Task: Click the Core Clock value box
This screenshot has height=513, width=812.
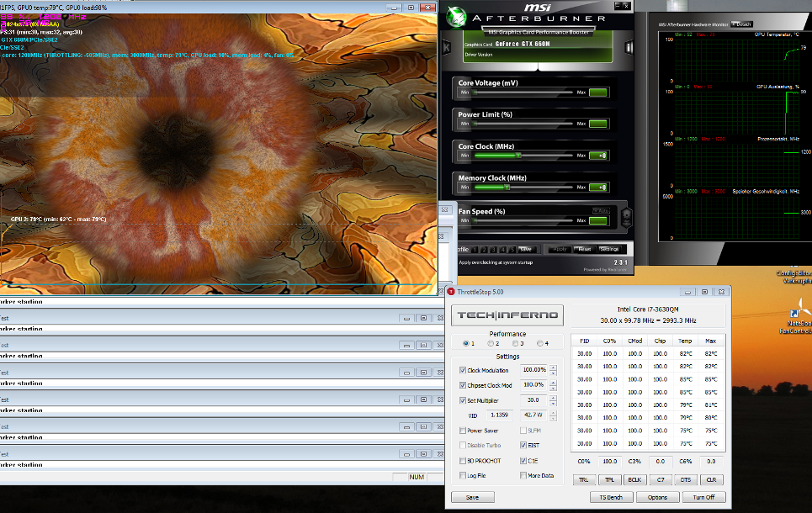Action: 598,156
